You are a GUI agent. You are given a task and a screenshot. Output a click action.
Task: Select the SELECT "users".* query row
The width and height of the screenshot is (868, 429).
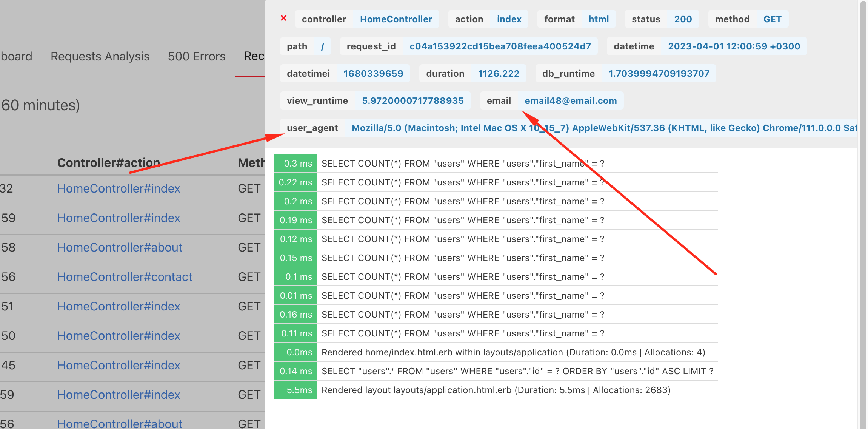tap(517, 371)
